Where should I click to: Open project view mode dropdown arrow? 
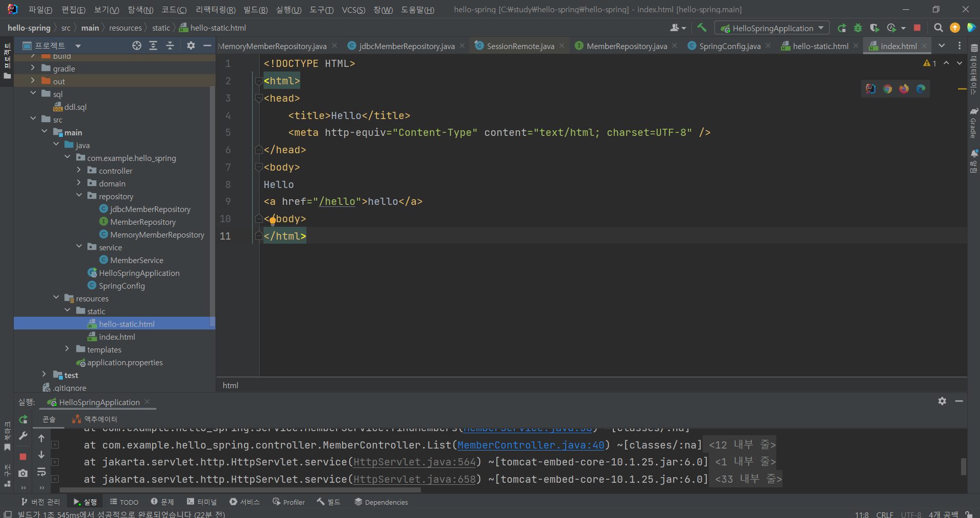click(78, 46)
